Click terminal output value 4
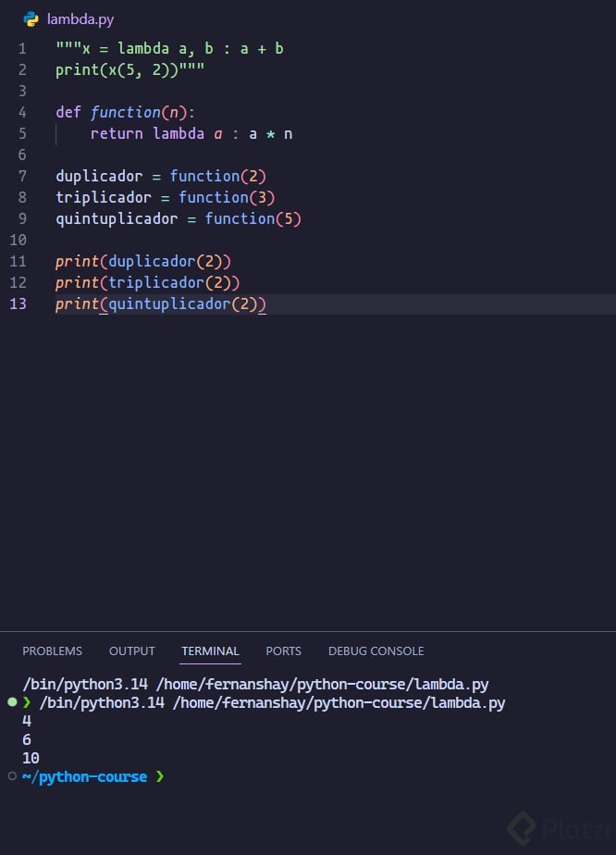The width and height of the screenshot is (616, 855). click(27, 721)
